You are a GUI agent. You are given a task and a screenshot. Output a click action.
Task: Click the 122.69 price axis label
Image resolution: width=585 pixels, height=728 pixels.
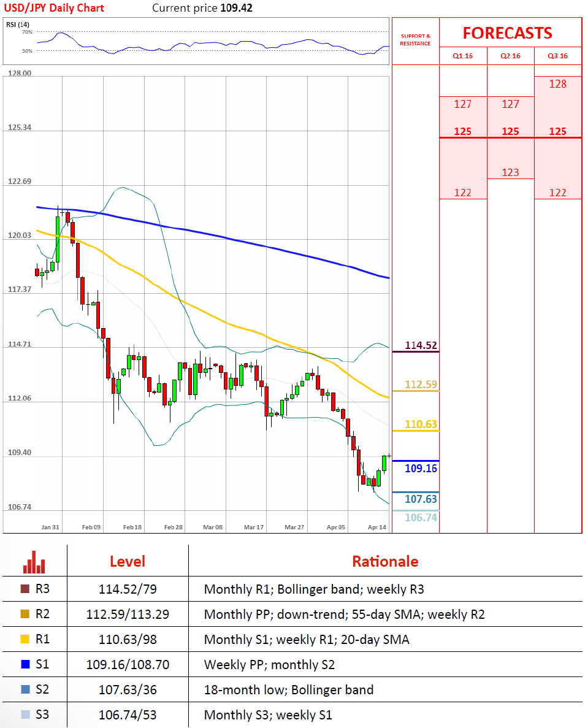20,182
